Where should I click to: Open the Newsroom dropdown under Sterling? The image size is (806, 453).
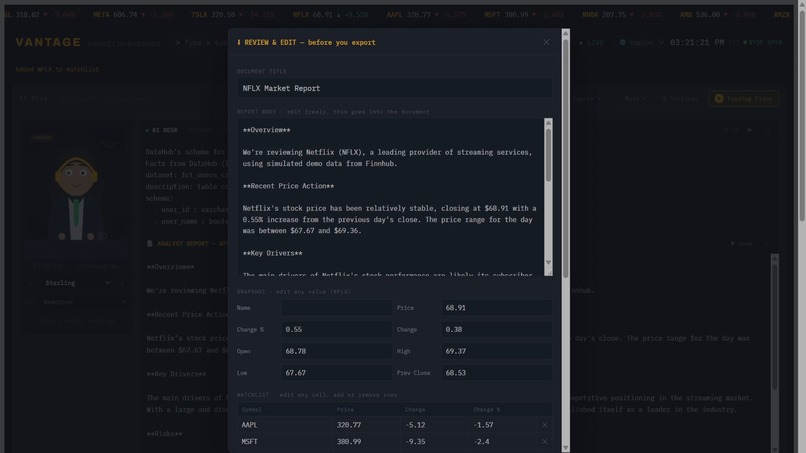click(x=83, y=302)
